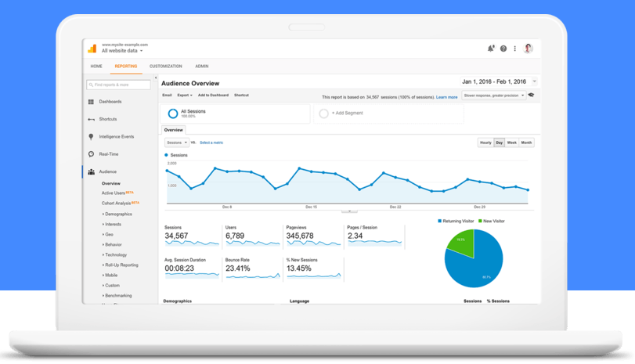Open the Sessions metric dropdown
The height and width of the screenshot is (364, 635).
tap(177, 142)
